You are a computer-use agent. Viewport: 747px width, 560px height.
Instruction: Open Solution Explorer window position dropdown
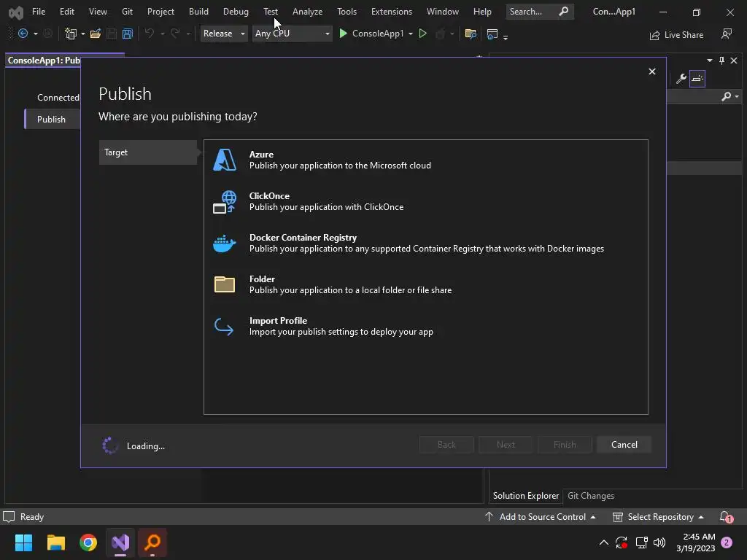click(710, 61)
